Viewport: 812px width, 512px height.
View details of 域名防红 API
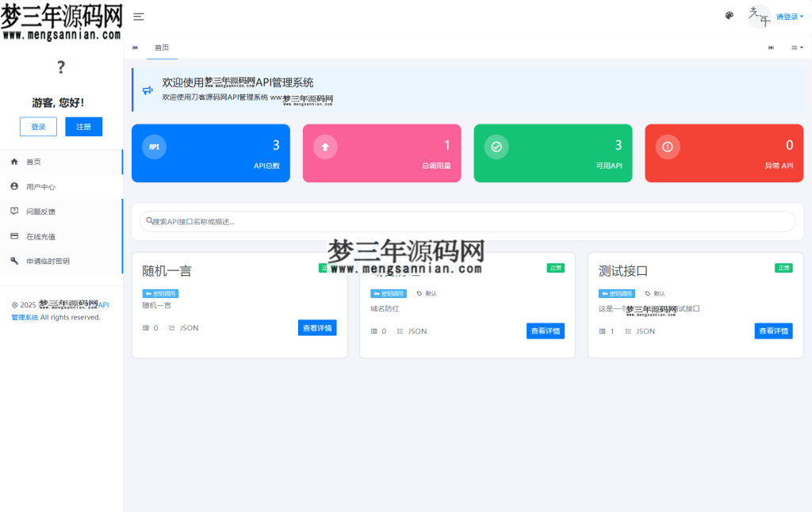(546, 331)
